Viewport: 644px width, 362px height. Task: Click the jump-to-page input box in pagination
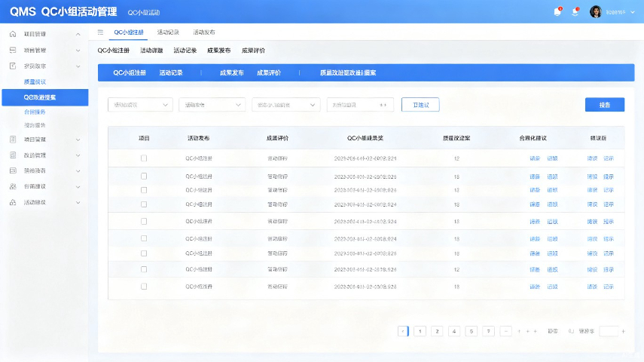click(609, 331)
